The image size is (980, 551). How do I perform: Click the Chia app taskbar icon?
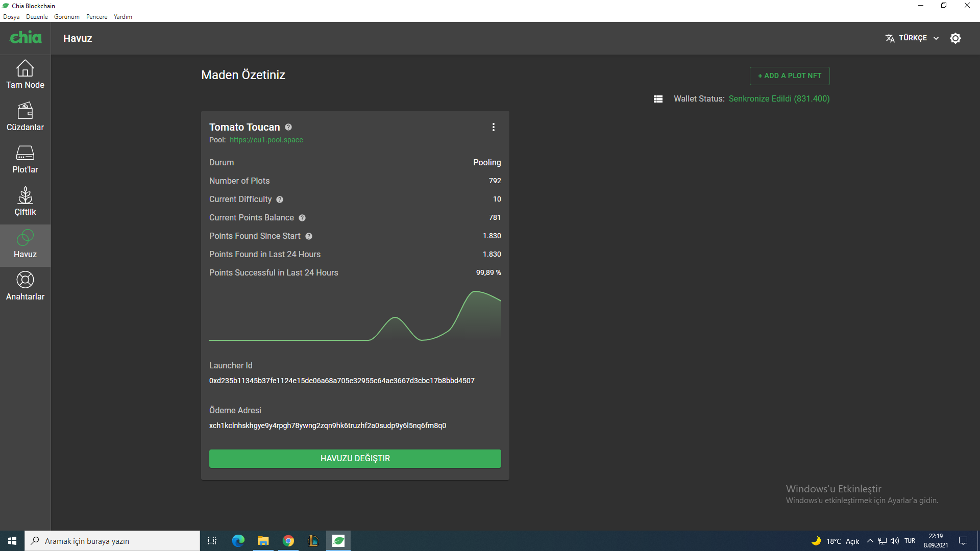[x=338, y=541]
